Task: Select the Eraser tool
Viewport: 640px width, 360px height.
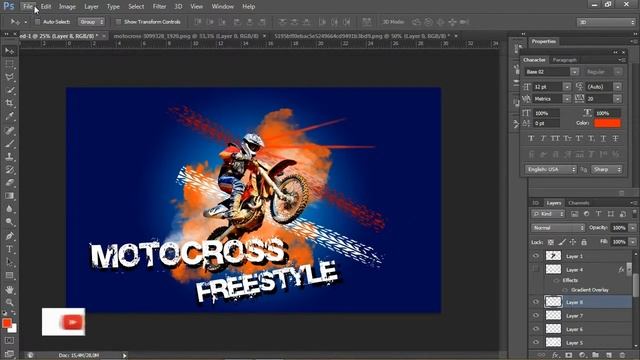Action: (10, 182)
